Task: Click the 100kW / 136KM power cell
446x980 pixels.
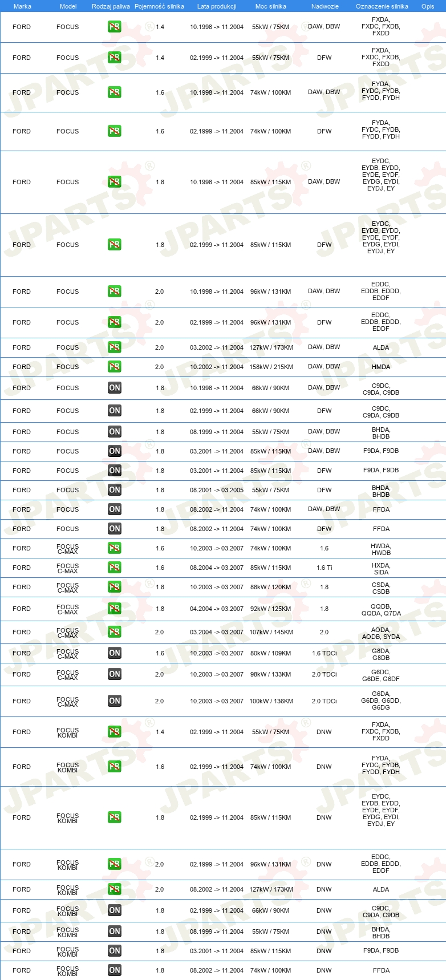Action: click(x=271, y=701)
